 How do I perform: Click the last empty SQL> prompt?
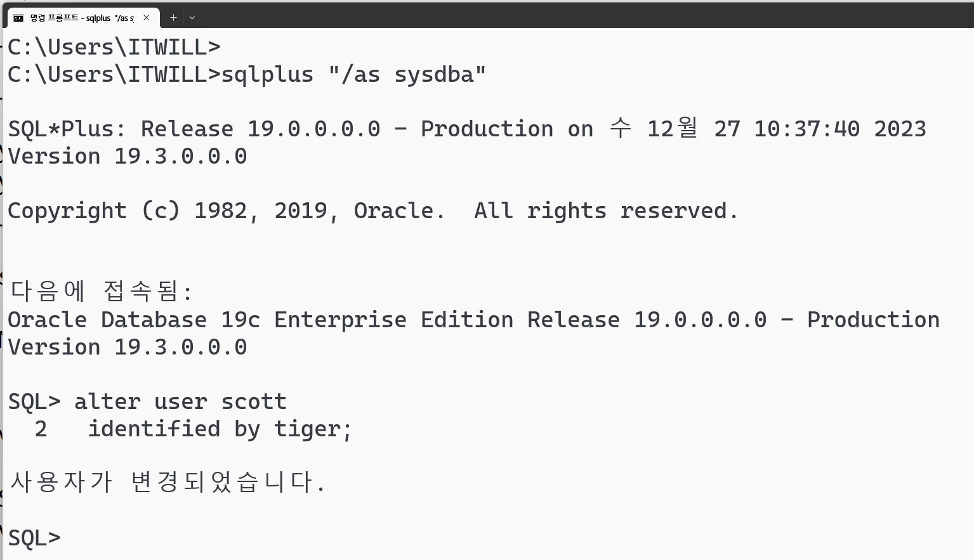click(34, 538)
